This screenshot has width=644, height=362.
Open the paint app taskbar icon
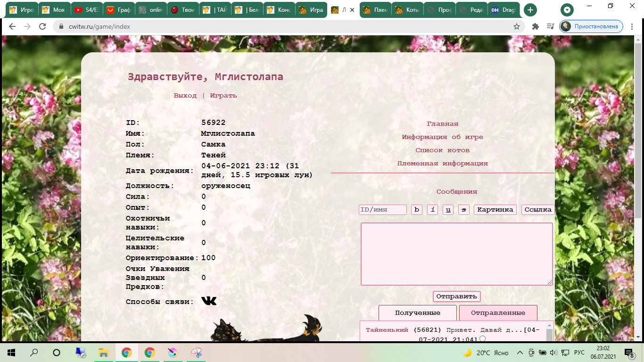pos(173,353)
